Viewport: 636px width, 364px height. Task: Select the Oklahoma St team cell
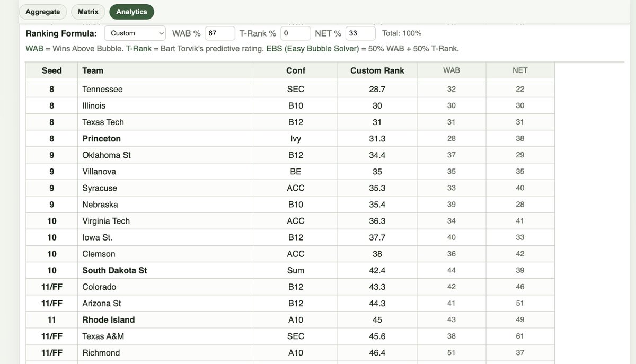tap(166, 155)
